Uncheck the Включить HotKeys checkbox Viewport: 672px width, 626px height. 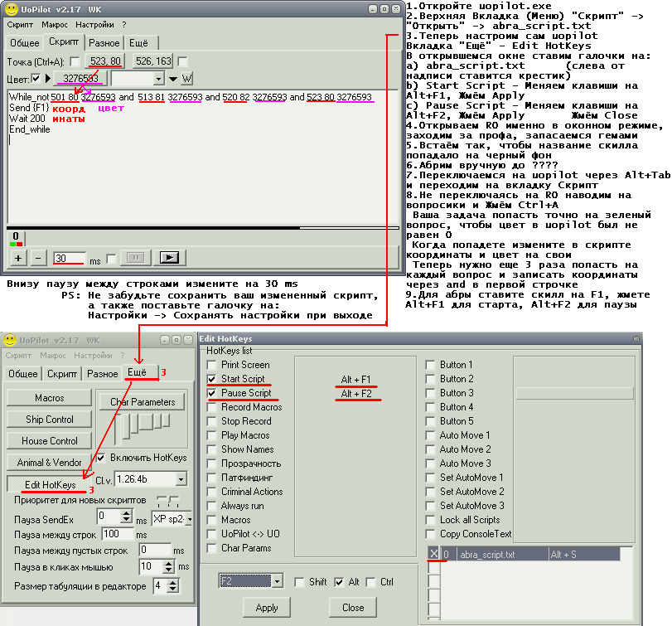pos(101,458)
